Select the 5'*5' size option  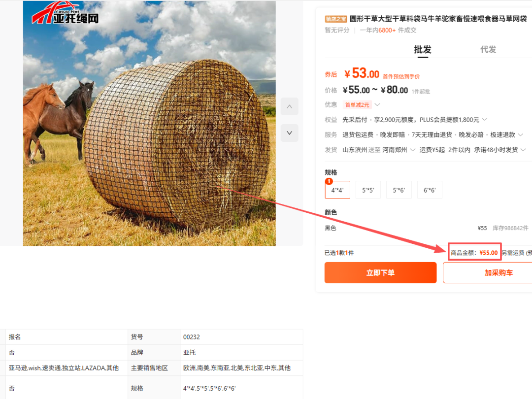tap(368, 190)
